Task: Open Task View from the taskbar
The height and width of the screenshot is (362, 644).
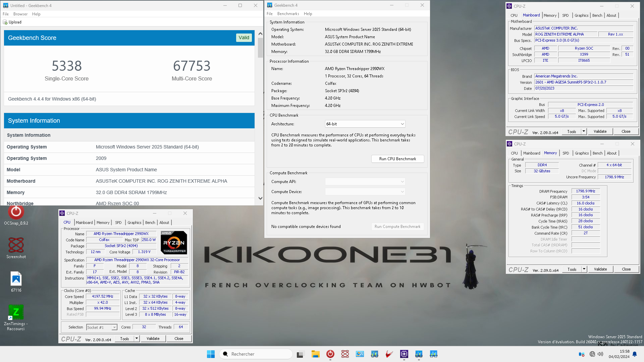Action: coord(300,354)
